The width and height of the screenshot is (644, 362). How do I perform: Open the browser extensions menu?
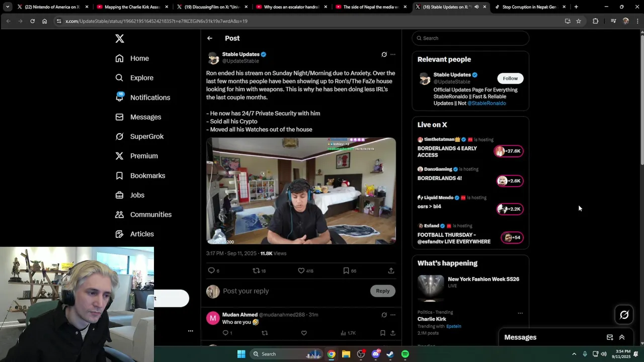click(x=596, y=21)
